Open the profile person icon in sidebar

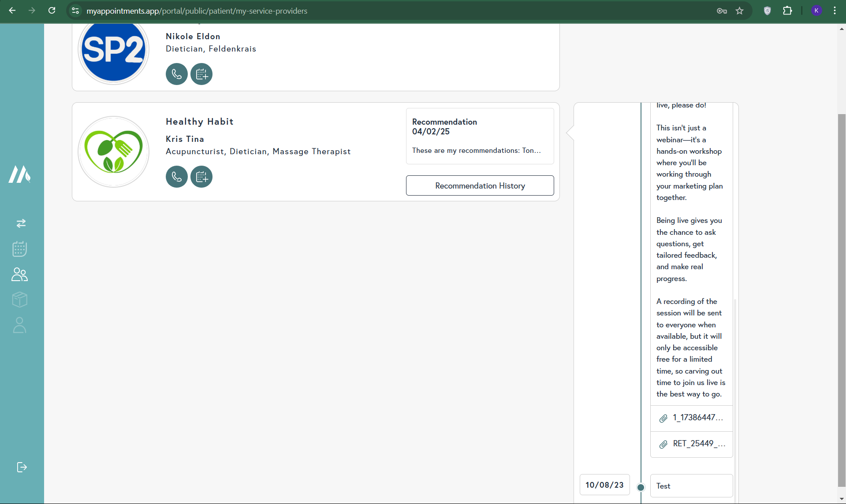(20, 326)
